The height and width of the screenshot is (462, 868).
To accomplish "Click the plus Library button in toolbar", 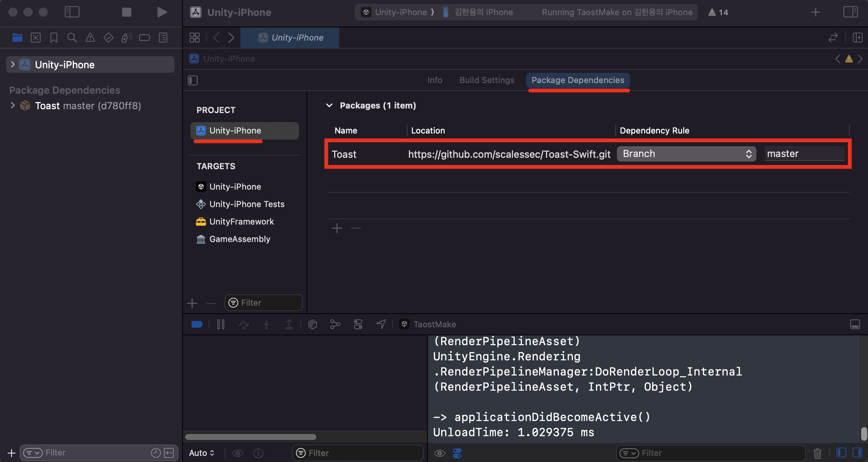I will coord(816,12).
